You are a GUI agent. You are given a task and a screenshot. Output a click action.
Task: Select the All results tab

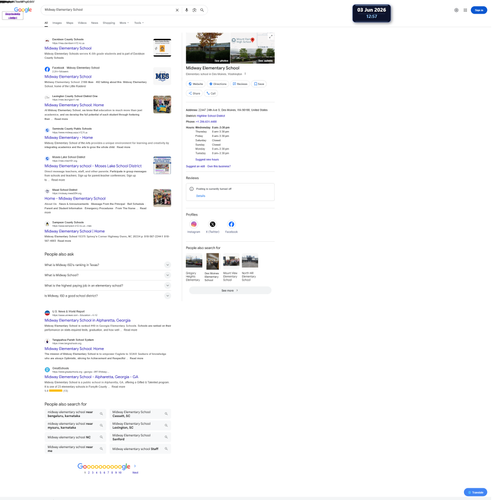point(46,23)
